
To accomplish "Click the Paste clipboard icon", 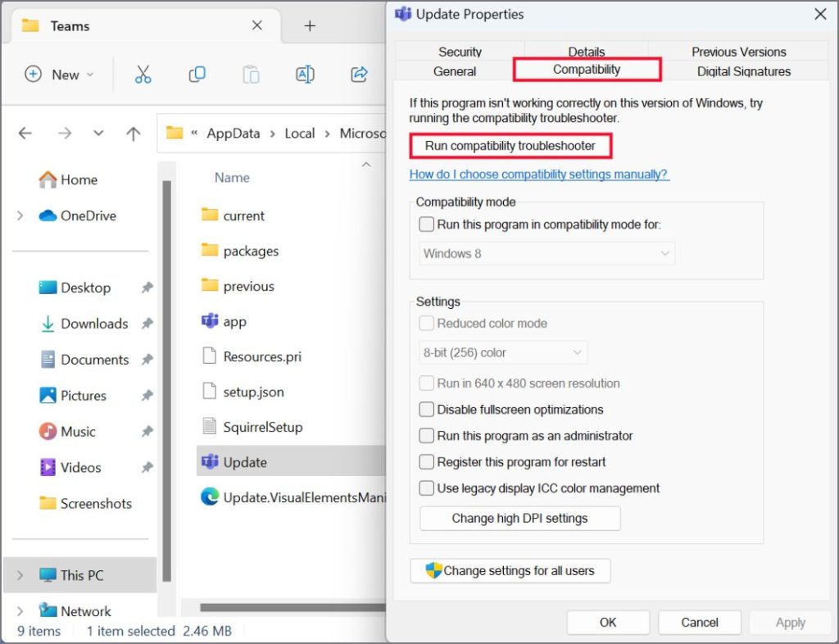I will pyautogui.click(x=251, y=75).
